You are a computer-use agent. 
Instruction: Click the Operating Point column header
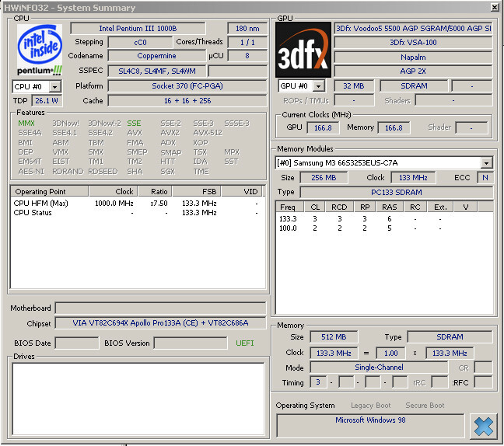[x=50, y=192]
